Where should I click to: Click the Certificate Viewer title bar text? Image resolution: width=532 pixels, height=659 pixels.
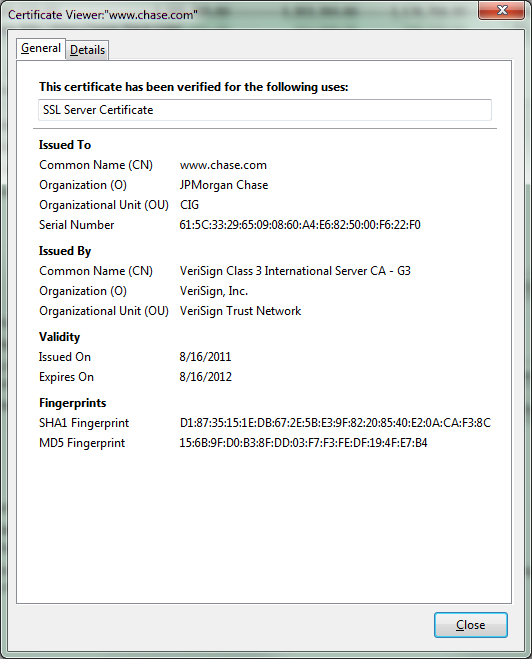[103, 15]
